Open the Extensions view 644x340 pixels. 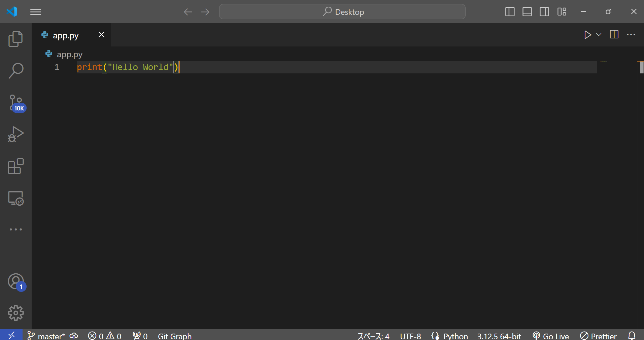(x=15, y=166)
